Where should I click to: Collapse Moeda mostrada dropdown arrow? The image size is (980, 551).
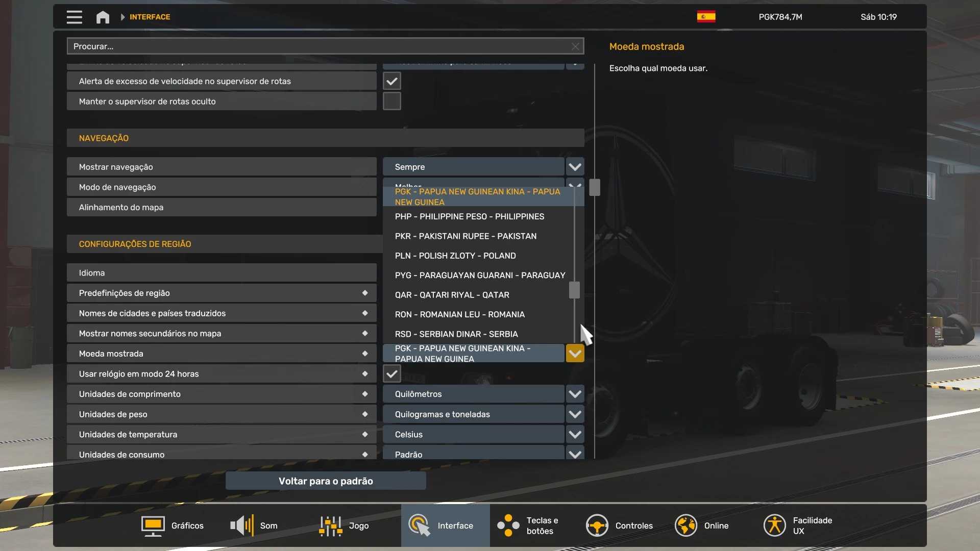[575, 354]
